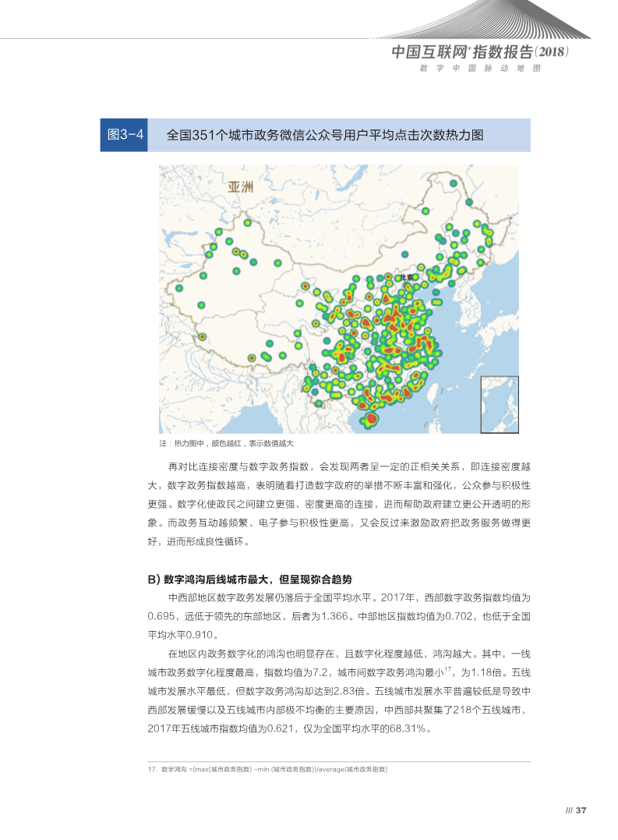Screen dimensions: 618x840
Task: Click the heat map note beginning 注：热力图中
Action: (x=226, y=443)
